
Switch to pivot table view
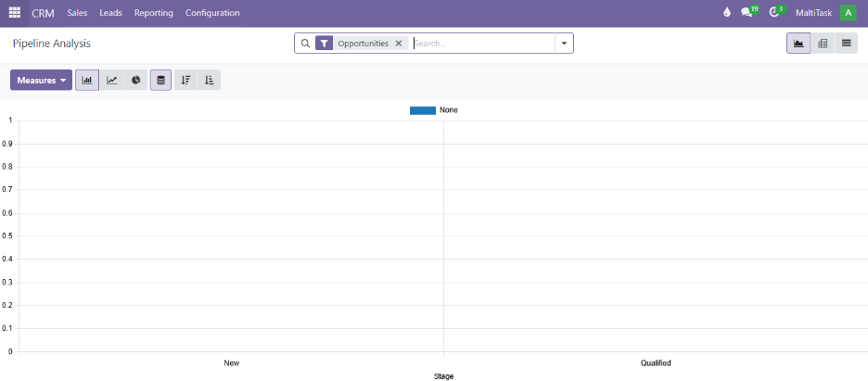coord(822,44)
